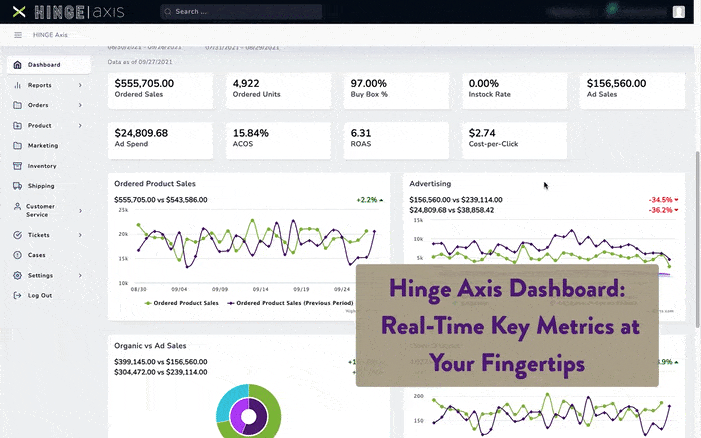The image size is (701, 438).
Task: Click the Hinge Axis X logo icon
Action: point(19,12)
